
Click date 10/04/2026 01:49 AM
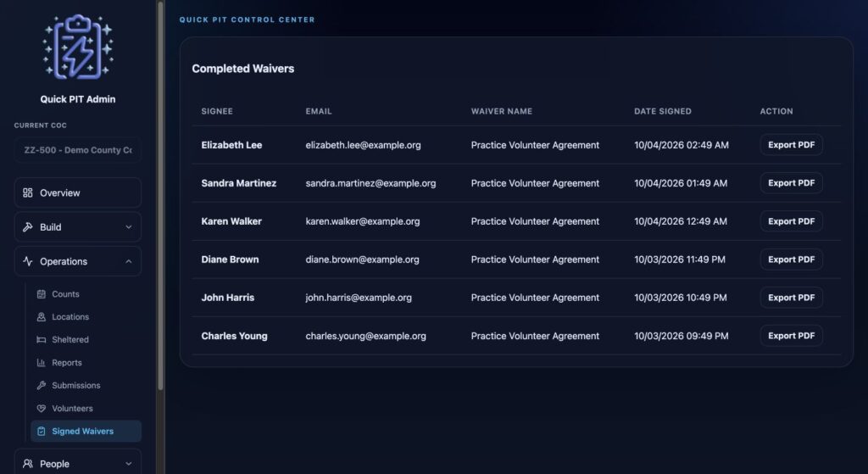(x=681, y=183)
